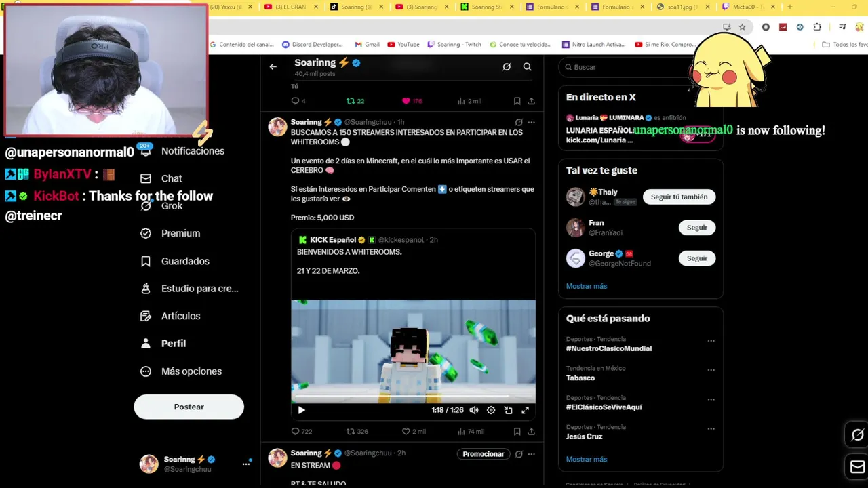
Task: Like the post with 2 mil likes
Action: coord(414,431)
